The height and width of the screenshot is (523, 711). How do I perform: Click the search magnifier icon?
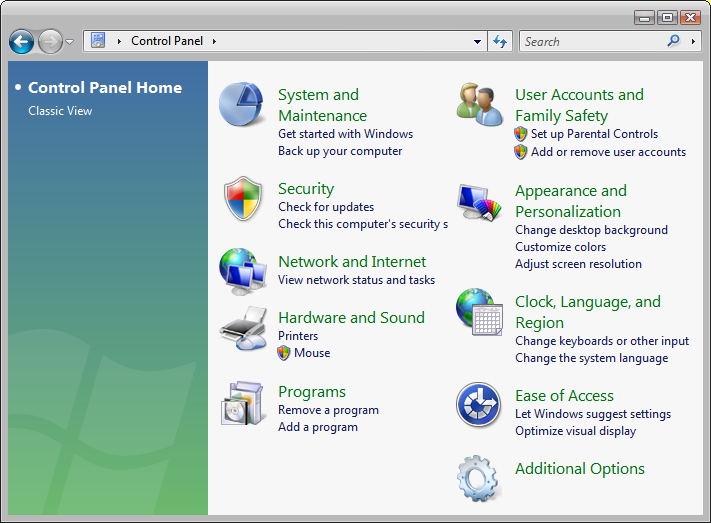[x=673, y=41]
